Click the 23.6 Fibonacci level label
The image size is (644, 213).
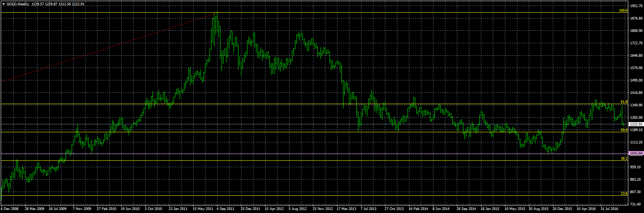pos(624,193)
